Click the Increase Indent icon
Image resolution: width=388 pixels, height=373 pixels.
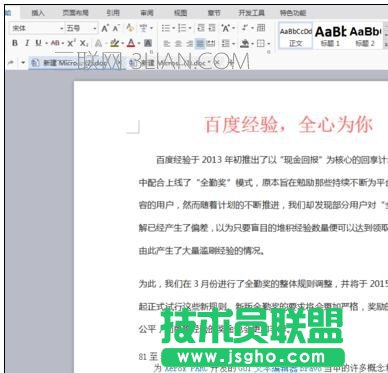point(212,28)
